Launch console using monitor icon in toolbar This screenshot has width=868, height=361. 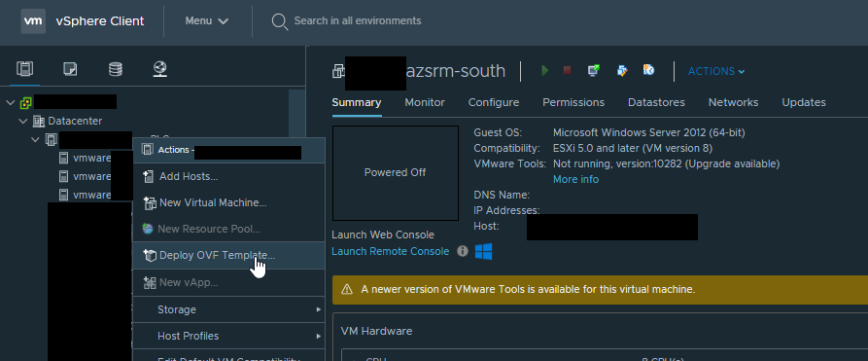(594, 70)
